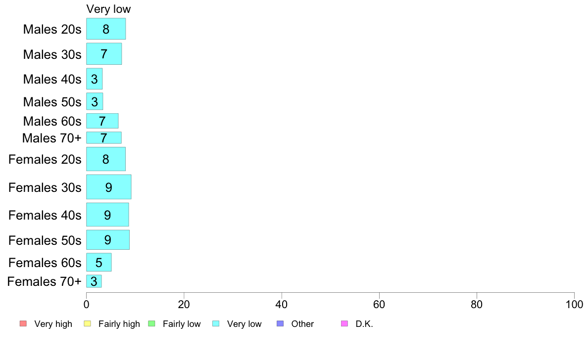588x364 pixels.
Task: Select the Females 30s bar showing 9
Action: (x=109, y=186)
